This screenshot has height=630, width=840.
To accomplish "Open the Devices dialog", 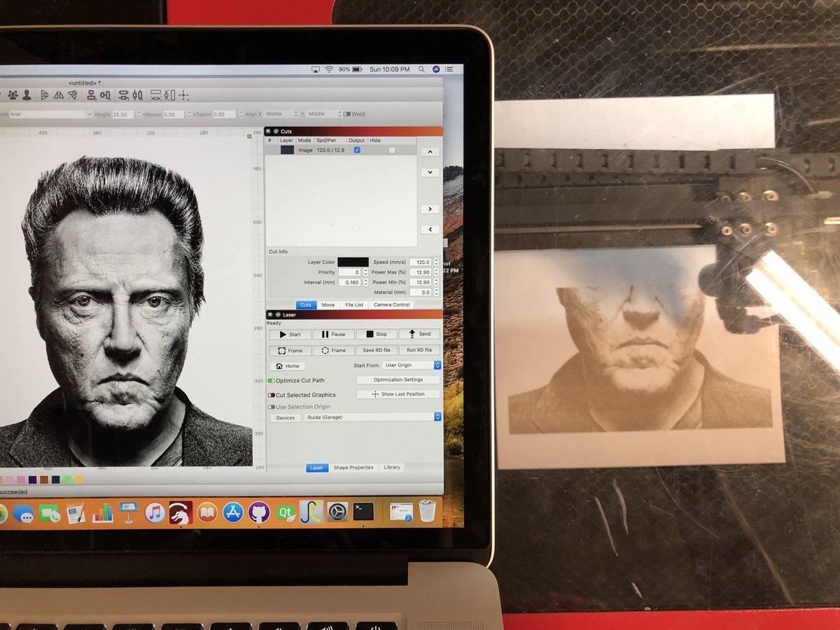I will tap(285, 417).
